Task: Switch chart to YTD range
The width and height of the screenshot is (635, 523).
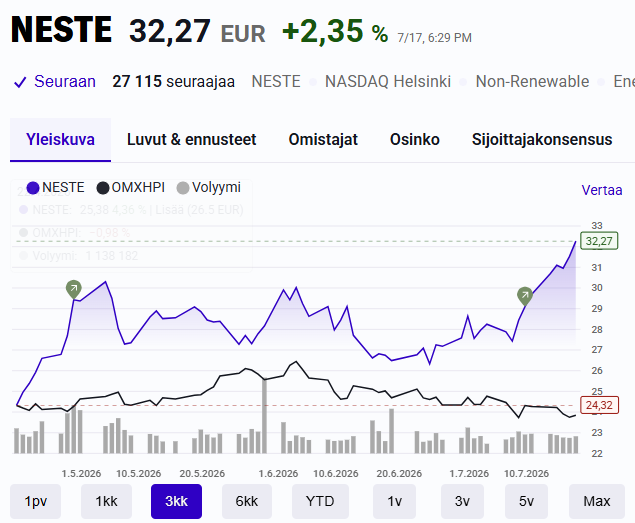Action: [x=320, y=502]
